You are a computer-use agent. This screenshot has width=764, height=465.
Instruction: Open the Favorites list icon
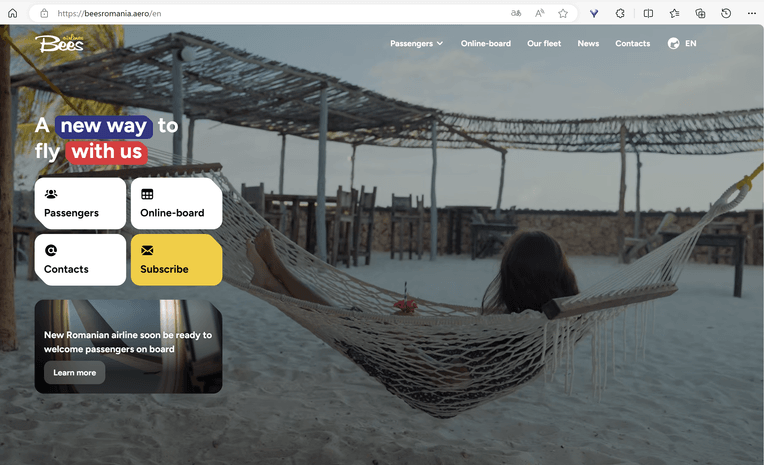click(674, 13)
